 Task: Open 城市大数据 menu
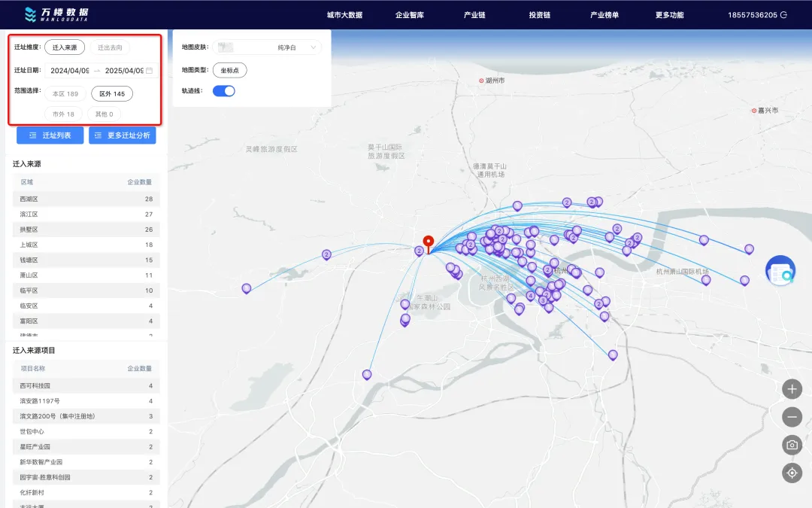(x=344, y=15)
